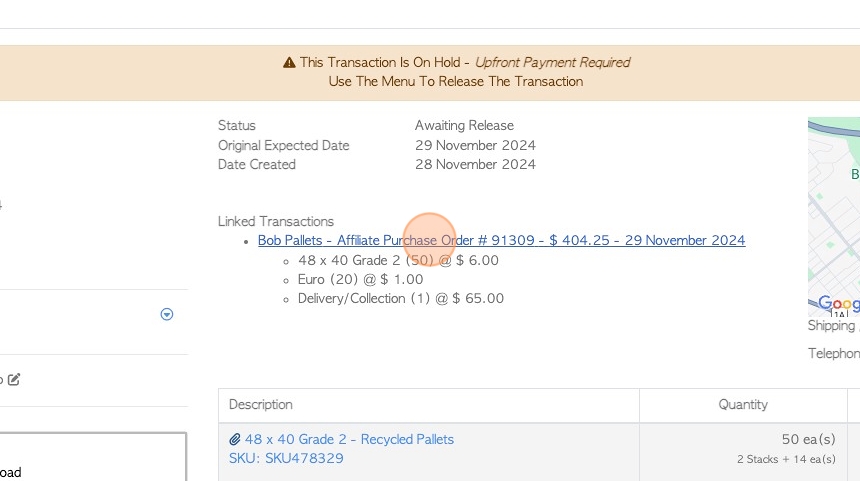Click the 48 x 40 Grade 2 (50) @ $6.00 line
This screenshot has width=860, height=481.
398,260
